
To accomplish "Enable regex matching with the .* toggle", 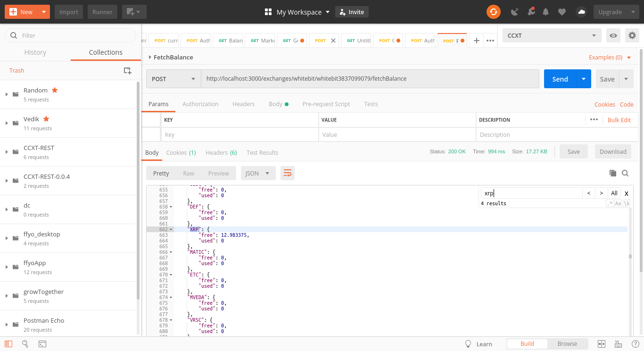I will tap(610, 203).
